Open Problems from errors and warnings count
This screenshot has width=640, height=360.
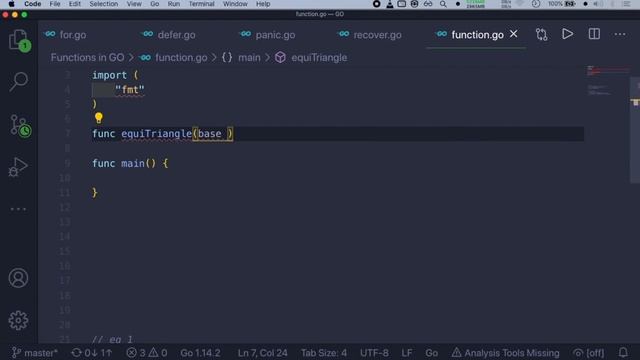pos(147,353)
